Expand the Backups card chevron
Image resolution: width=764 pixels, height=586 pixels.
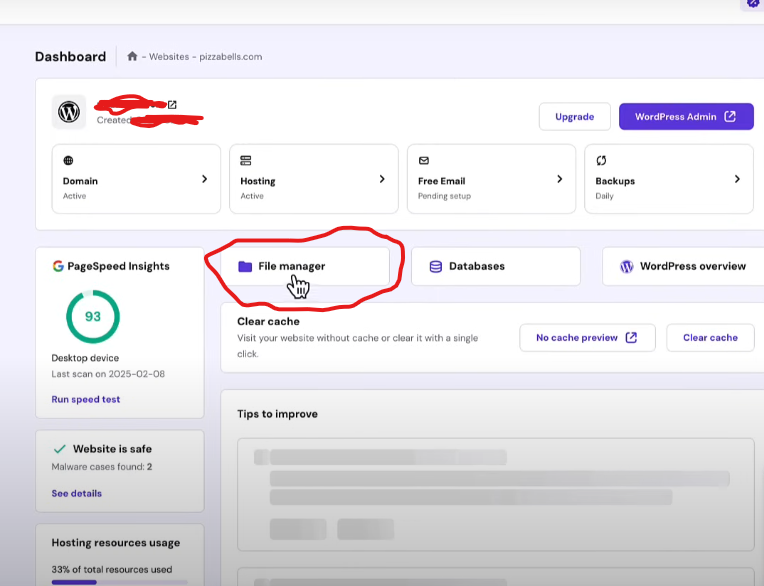(x=737, y=179)
